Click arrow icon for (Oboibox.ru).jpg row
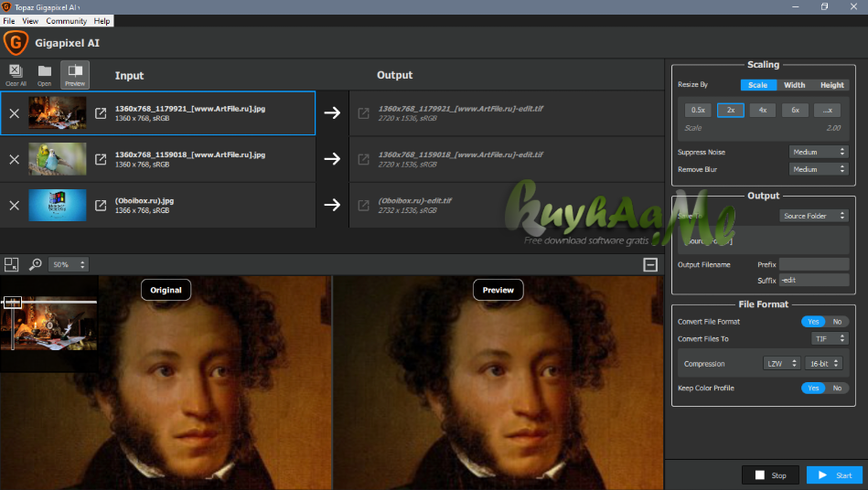Screen dimensions: 868x490 tap(332, 205)
